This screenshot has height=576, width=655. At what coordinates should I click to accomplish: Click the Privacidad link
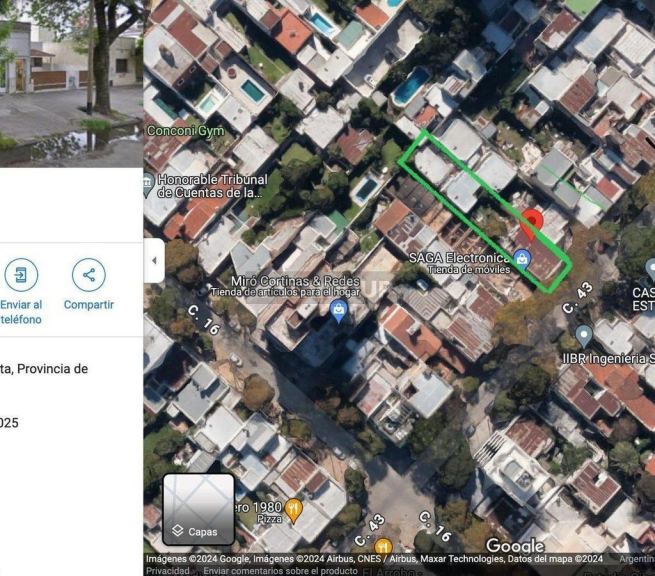[168, 571]
